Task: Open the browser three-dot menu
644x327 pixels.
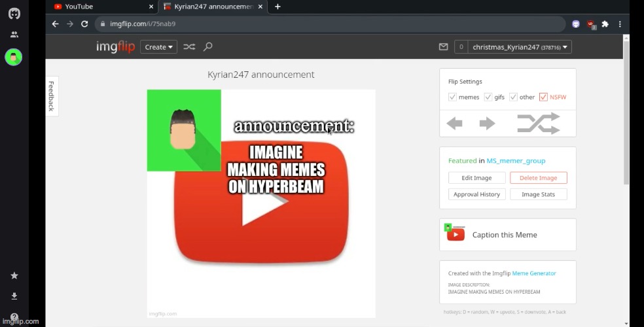Action: [x=620, y=24]
